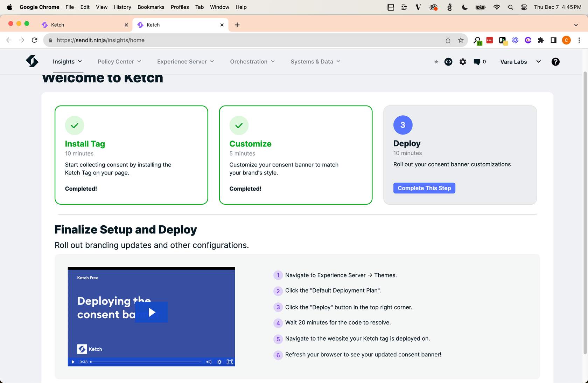The width and height of the screenshot is (588, 383).
Task: Open the chat messages icon
Action: (x=477, y=62)
